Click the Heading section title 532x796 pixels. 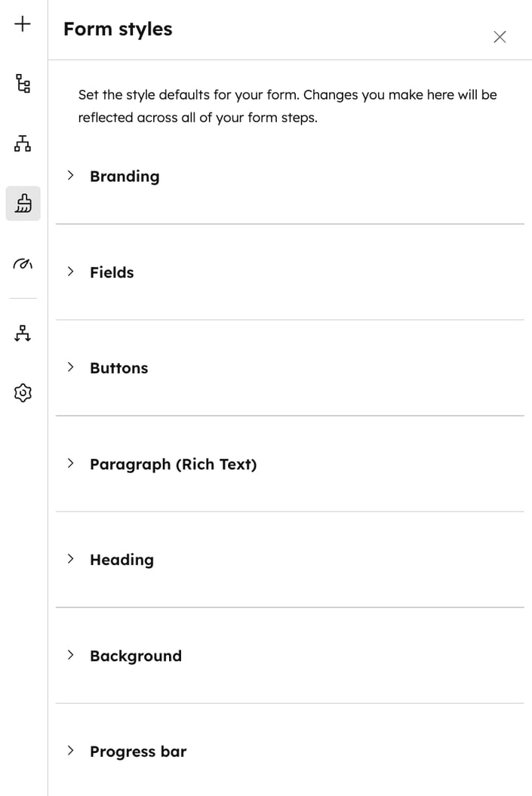(x=121, y=560)
